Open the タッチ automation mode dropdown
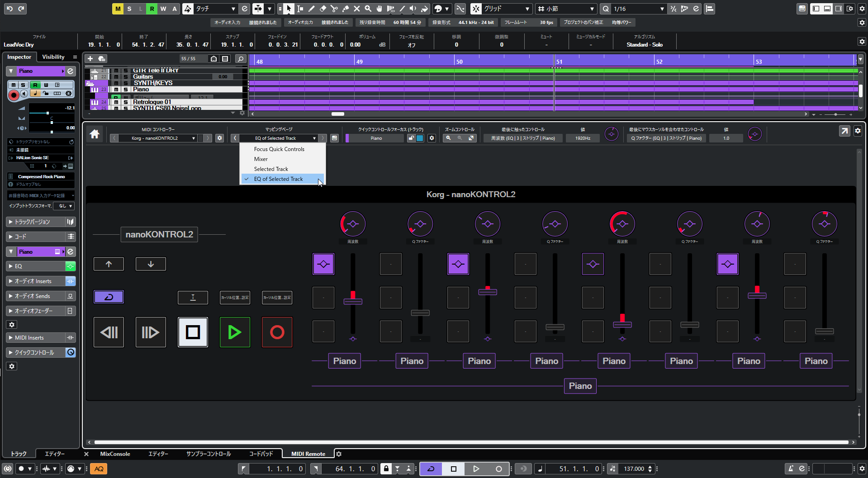 (x=216, y=9)
